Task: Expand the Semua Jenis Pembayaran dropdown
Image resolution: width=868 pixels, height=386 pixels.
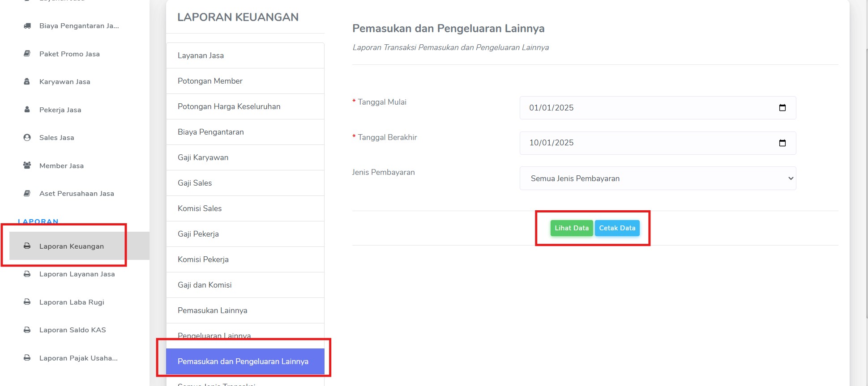Action: 658,178
